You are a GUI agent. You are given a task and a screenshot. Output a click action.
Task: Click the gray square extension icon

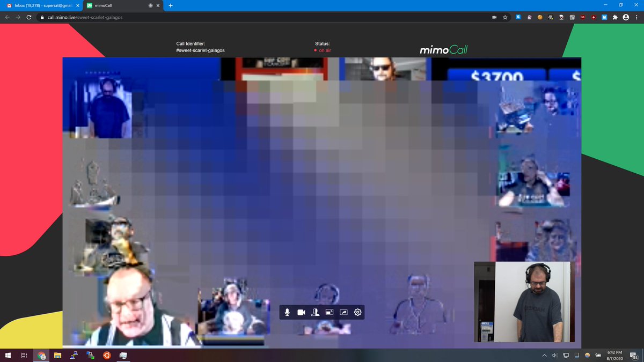pyautogui.click(x=572, y=17)
